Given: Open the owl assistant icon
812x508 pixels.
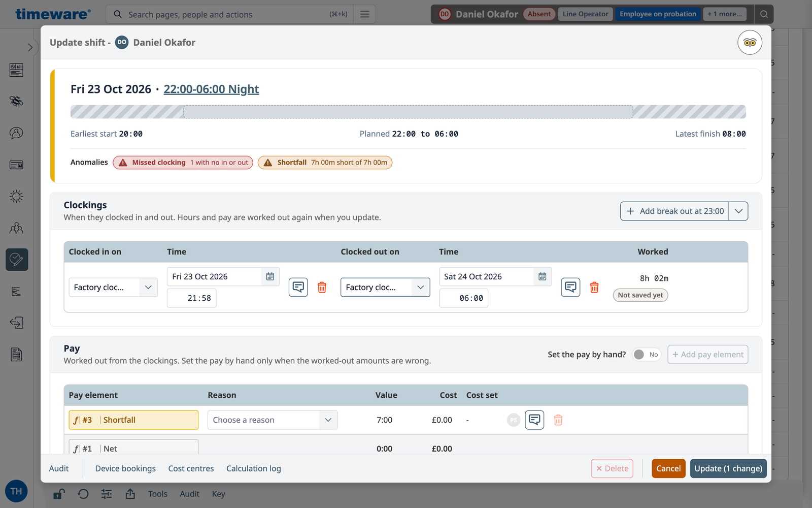Looking at the screenshot, I should (750, 43).
